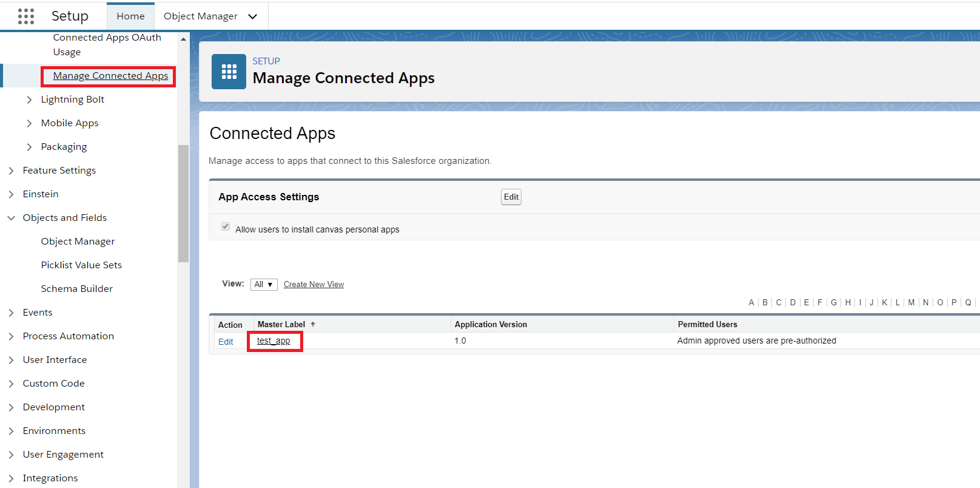Filter list by letter K
Screen dimensions: 980x488
[884, 302]
